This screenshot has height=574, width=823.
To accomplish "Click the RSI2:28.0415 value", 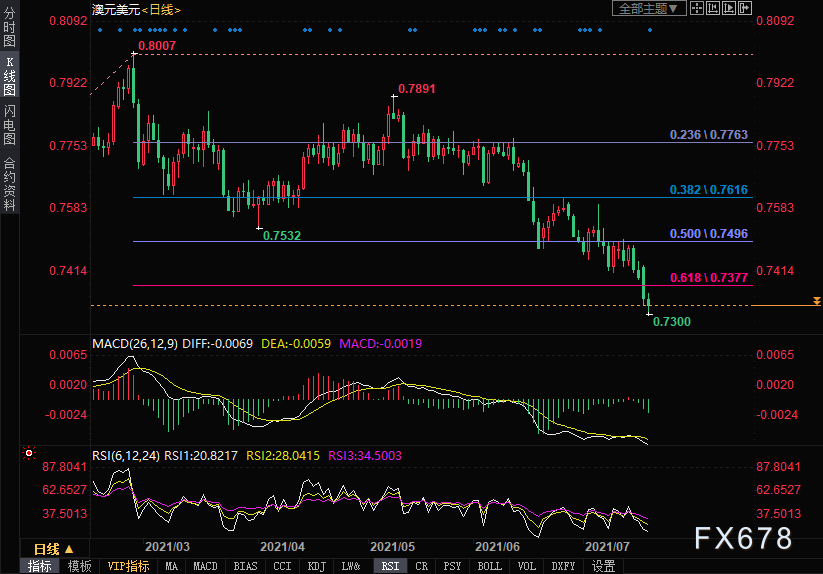I will (283, 455).
